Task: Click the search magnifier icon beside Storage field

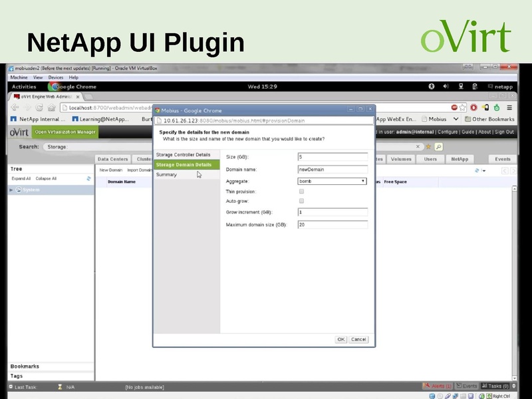Action: pyautogui.click(x=440, y=146)
